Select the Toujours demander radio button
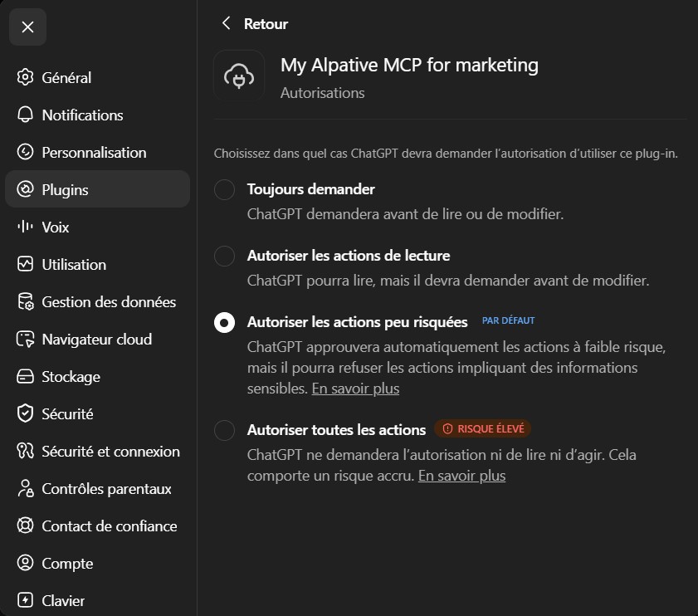 (x=224, y=190)
